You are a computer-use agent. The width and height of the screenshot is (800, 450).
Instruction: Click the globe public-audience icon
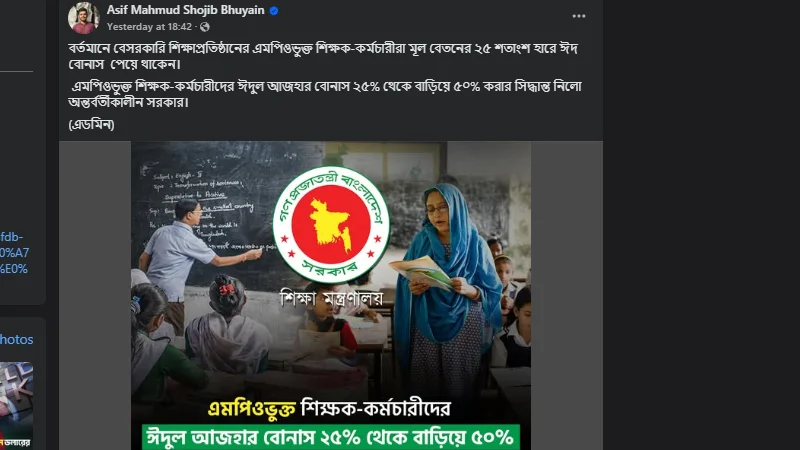tap(205, 27)
